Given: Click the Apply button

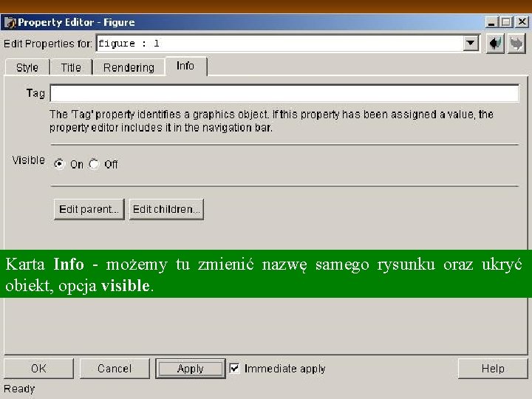Looking at the screenshot, I should tap(191, 369).
